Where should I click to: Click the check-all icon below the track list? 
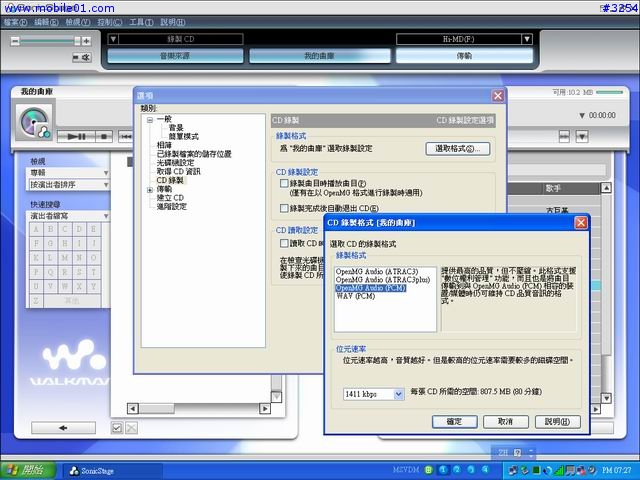click(x=117, y=428)
